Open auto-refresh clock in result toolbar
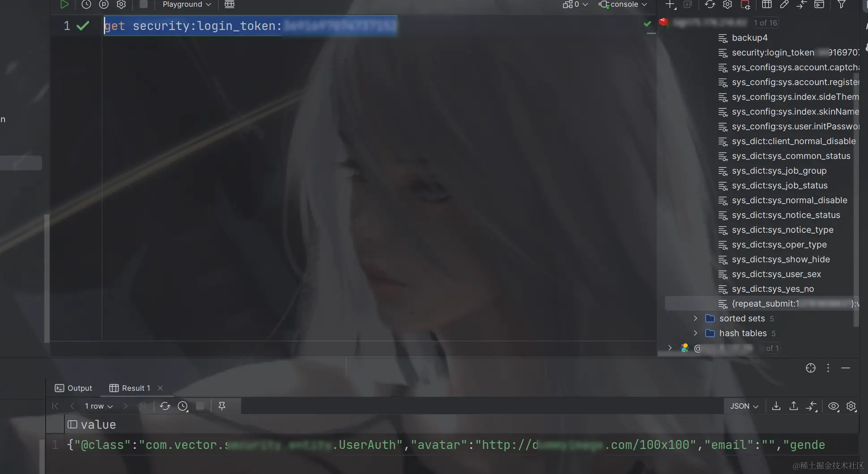Image resolution: width=868 pixels, height=474 pixels. tap(183, 406)
